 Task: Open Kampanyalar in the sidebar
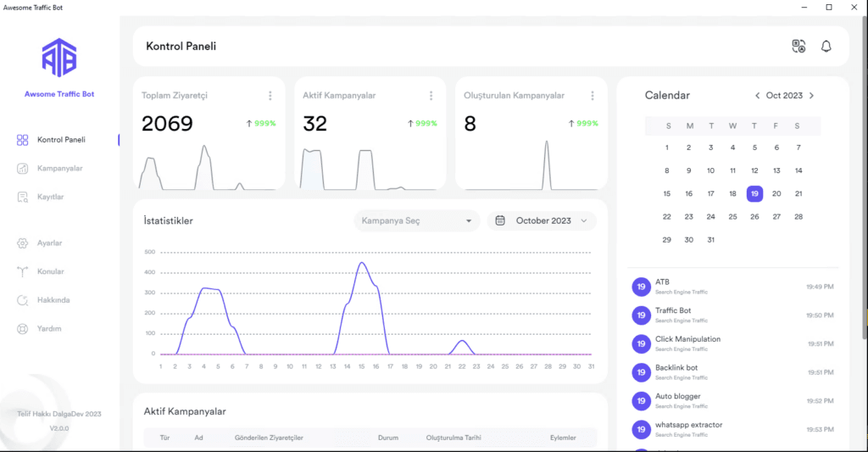58,169
